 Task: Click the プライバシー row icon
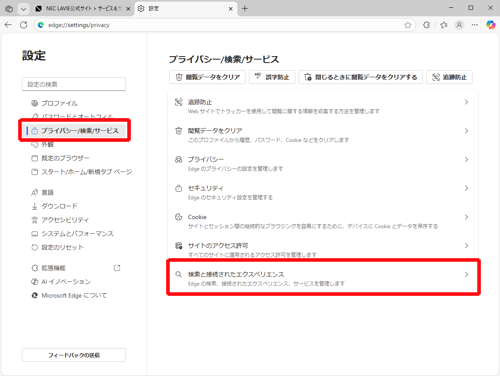(x=179, y=159)
